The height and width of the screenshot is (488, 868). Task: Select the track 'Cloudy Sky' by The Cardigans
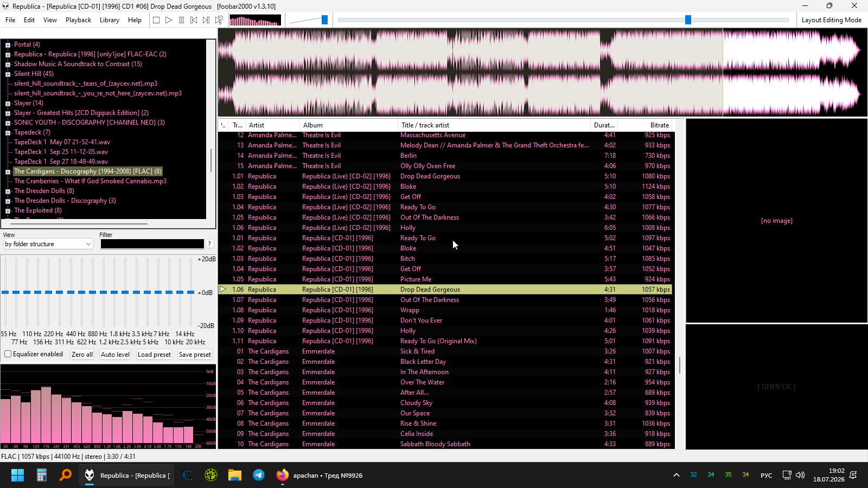[x=445, y=403]
